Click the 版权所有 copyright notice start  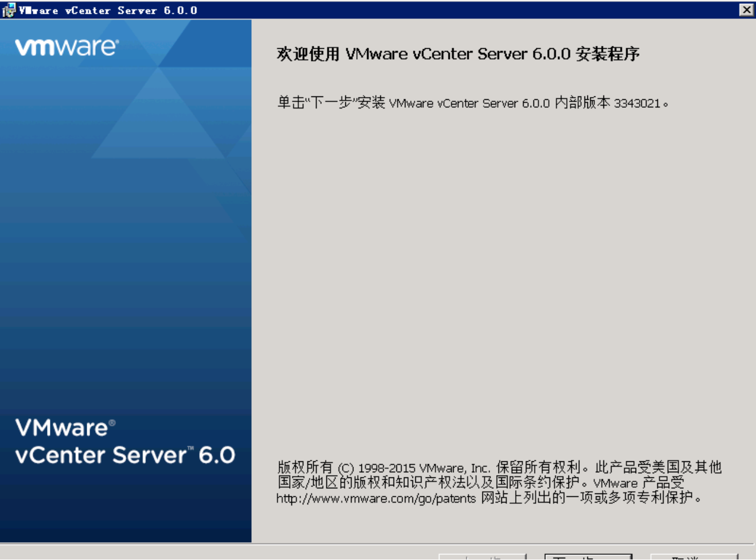click(305, 467)
